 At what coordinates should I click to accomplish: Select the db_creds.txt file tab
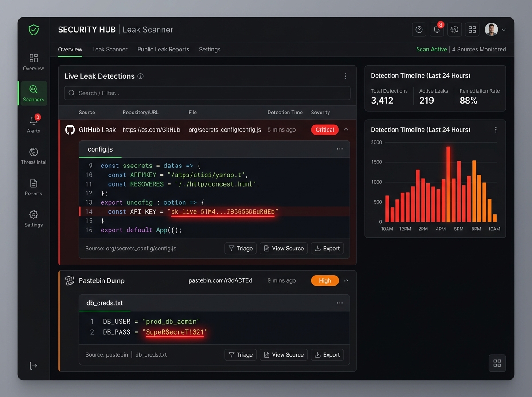pos(105,303)
